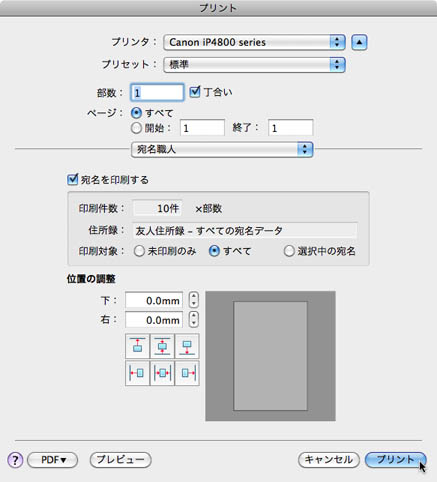Viewport: 437px width, 482px height.
Task: Align address to top edge icon
Action: 137,346
